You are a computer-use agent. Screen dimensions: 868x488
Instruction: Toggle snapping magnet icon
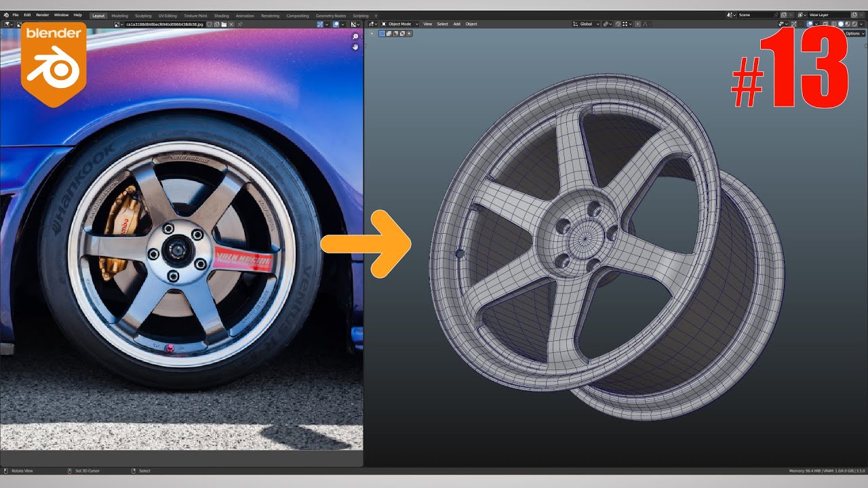(618, 24)
